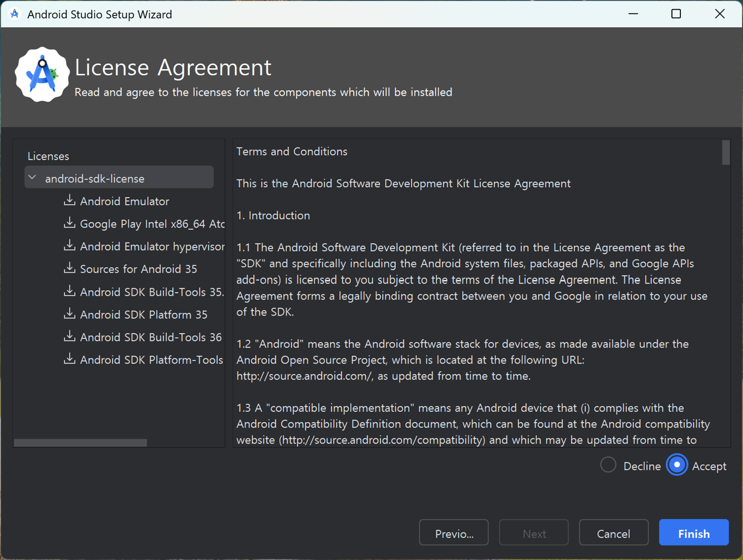Click the download icon beside Android SDK Platform 35
Viewport: 743px width, 560px height.
point(70,314)
